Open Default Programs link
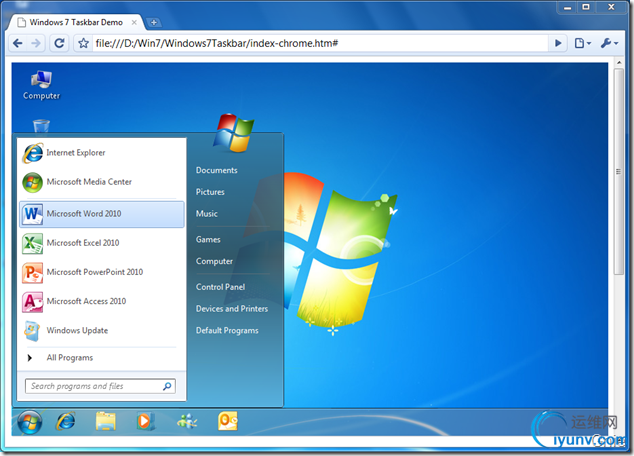Viewport: 634px width, 456px height. [227, 331]
